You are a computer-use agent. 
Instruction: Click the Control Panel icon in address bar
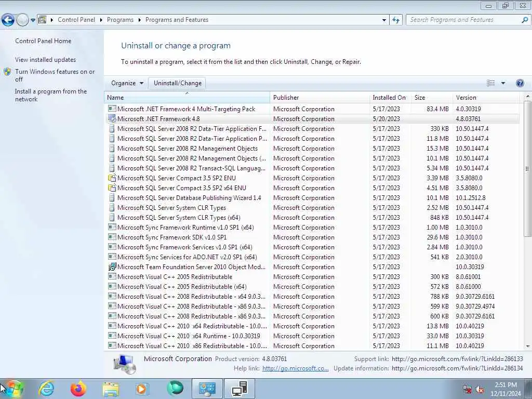coord(43,20)
